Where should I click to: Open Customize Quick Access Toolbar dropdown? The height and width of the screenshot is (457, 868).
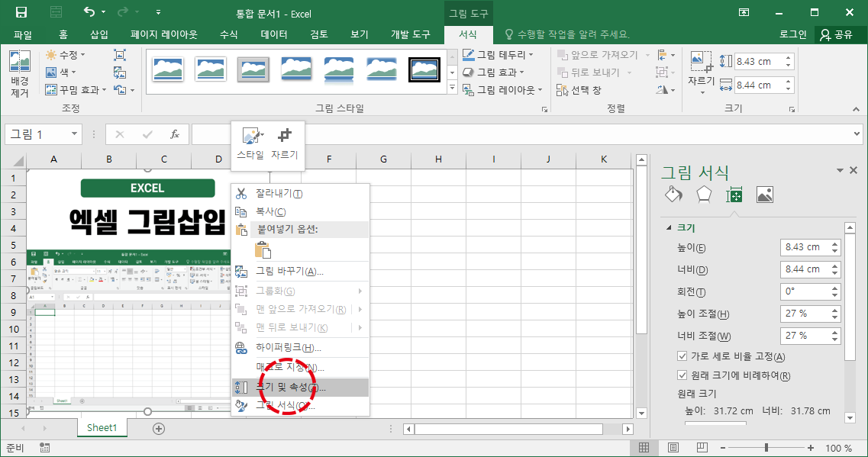158,12
